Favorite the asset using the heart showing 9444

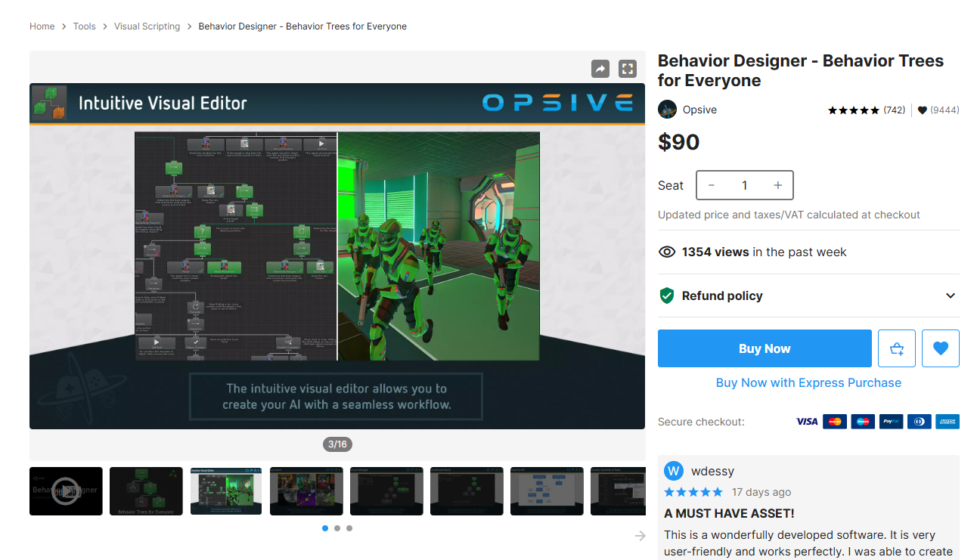coord(922,109)
